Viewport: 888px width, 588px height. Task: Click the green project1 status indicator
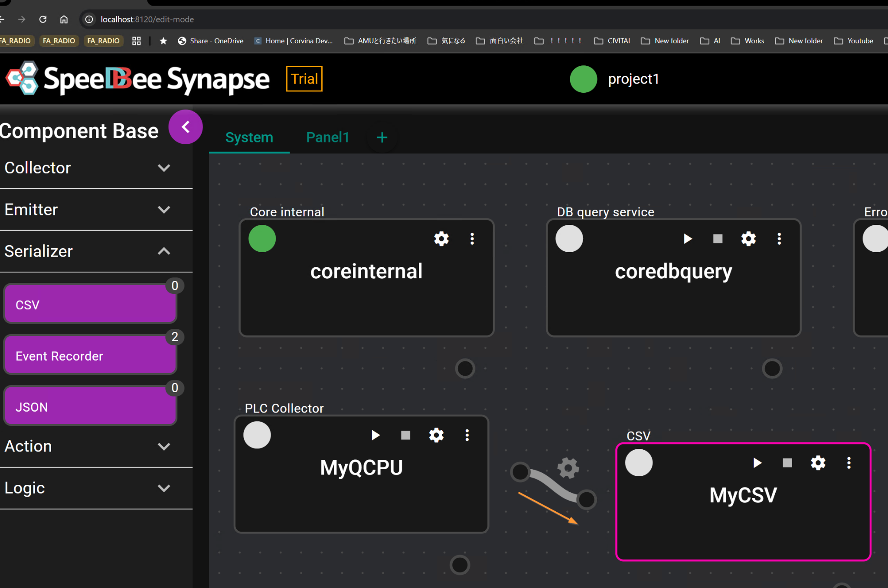[583, 79]
